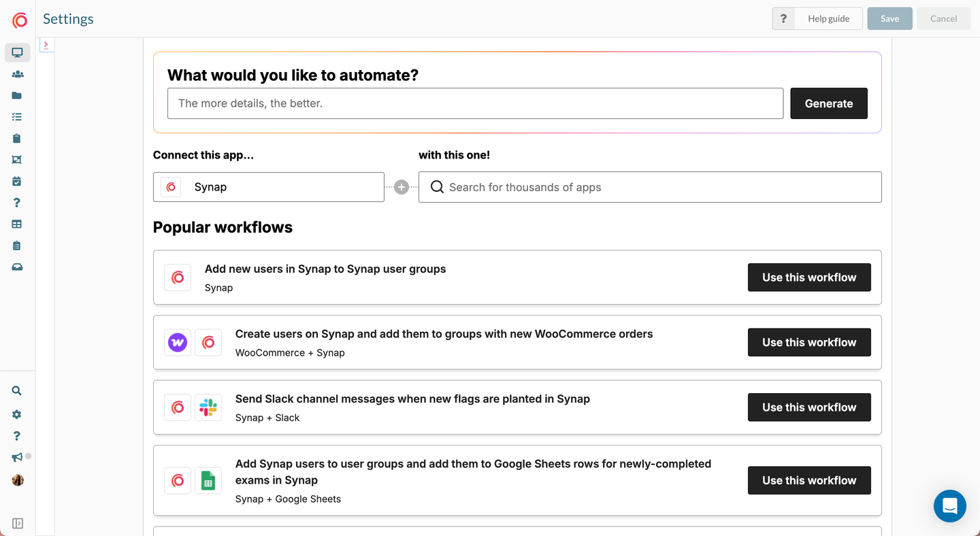Image resolution: width=980 pixels, height=536 pixels.
Task: Use the Synap + Slack workflow
Action: [809, 407]
